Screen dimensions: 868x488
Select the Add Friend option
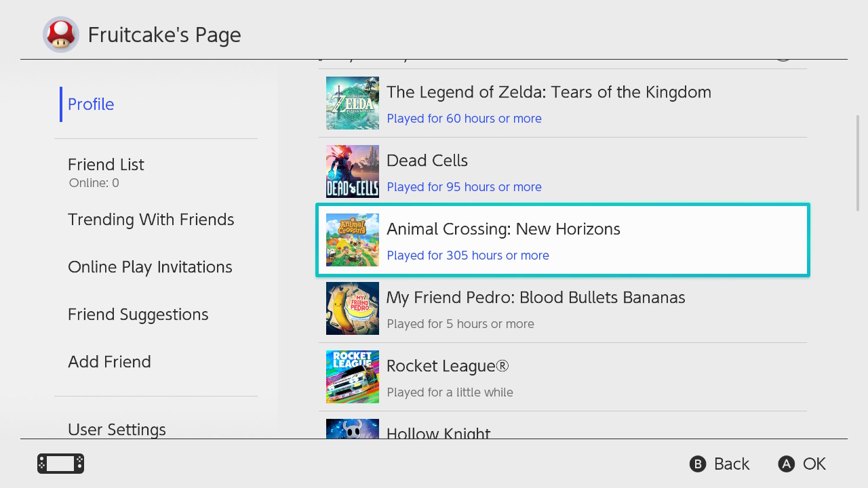tap(109, 362)
